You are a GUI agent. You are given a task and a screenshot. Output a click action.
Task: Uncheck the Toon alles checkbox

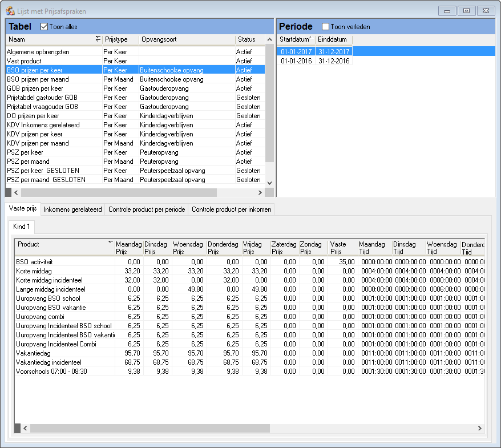(45, 27)
